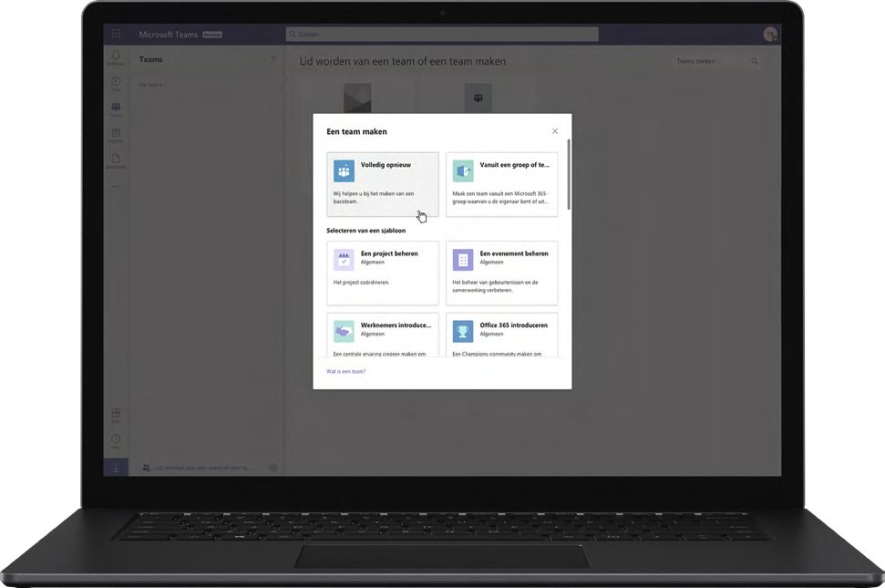Click the Vanuit een groep icon
The image size is (885, 588).
coord(463,171)
